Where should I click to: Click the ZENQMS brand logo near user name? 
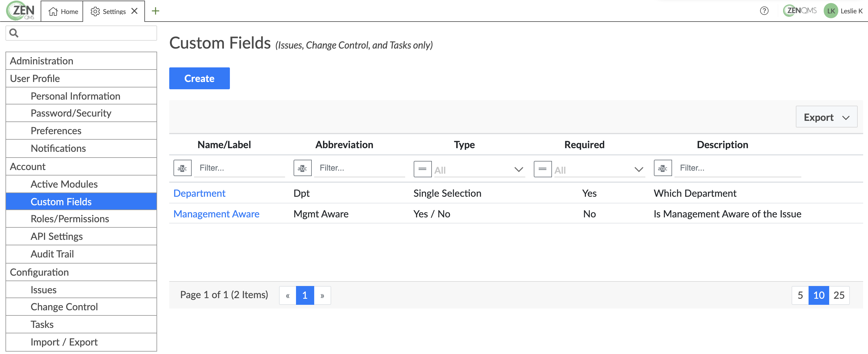[x=799, y=11]
